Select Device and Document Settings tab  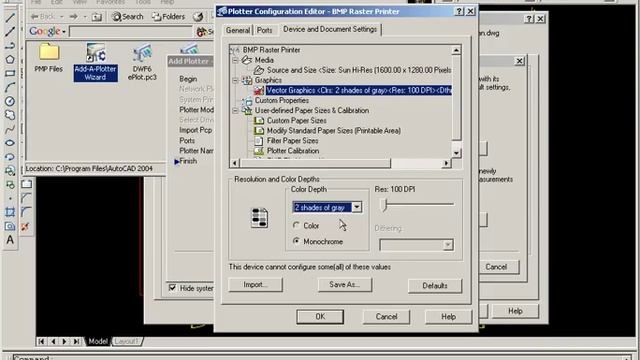[330, 29]
